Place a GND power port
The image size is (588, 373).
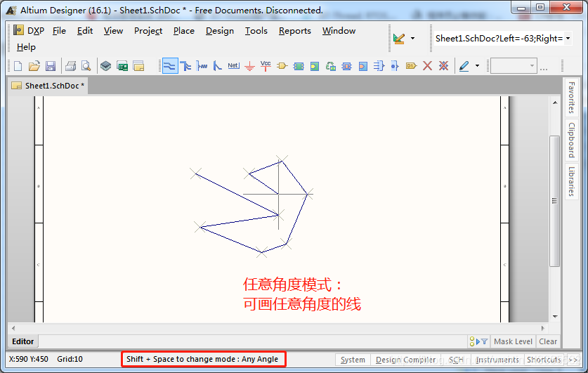249,67
